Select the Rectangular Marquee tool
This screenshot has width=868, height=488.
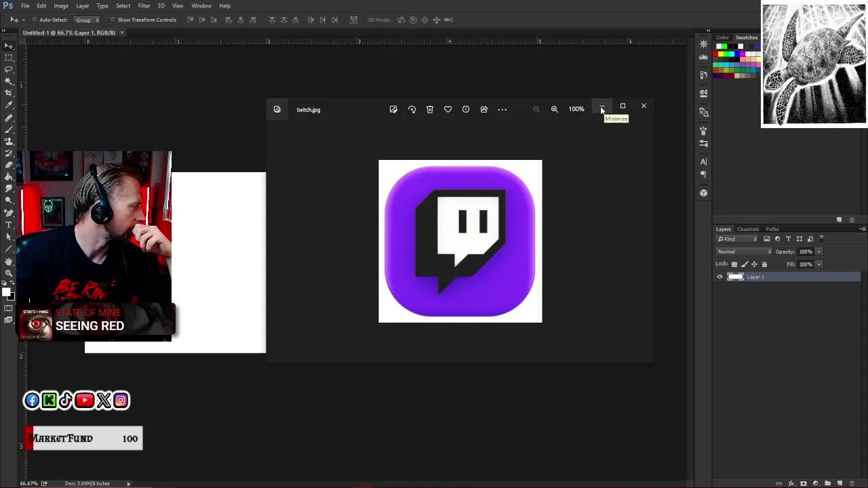[x=9, y=58]
